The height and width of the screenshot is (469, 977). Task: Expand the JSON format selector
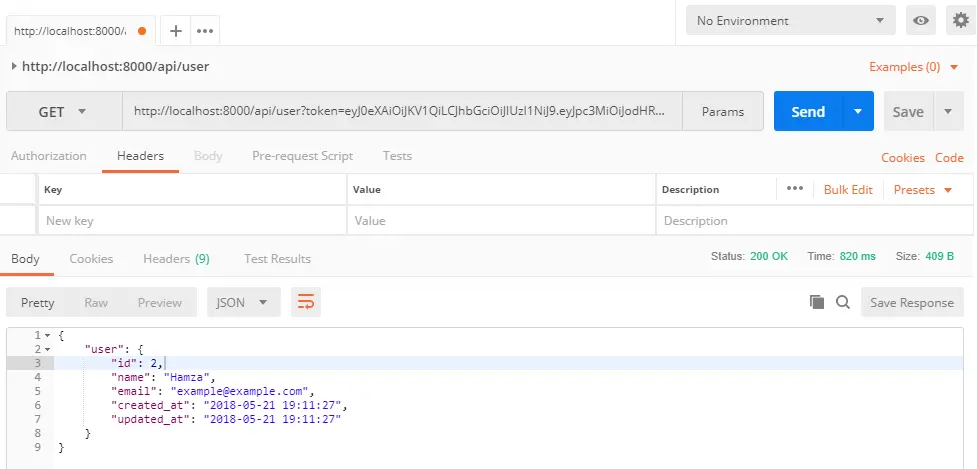click(x=243, y=302)
